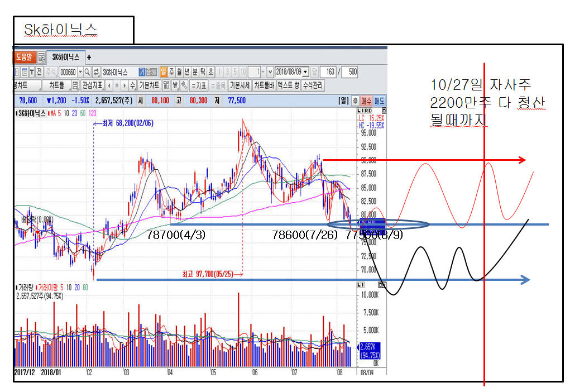
Task: Click the blue 매도 sell button
Action: (x=380, y=101)
